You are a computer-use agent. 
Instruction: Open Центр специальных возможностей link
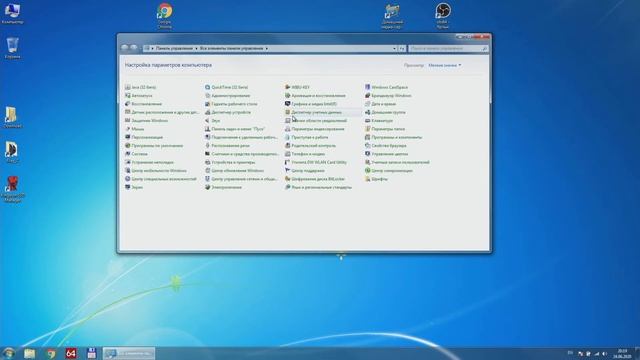point(164,179)
